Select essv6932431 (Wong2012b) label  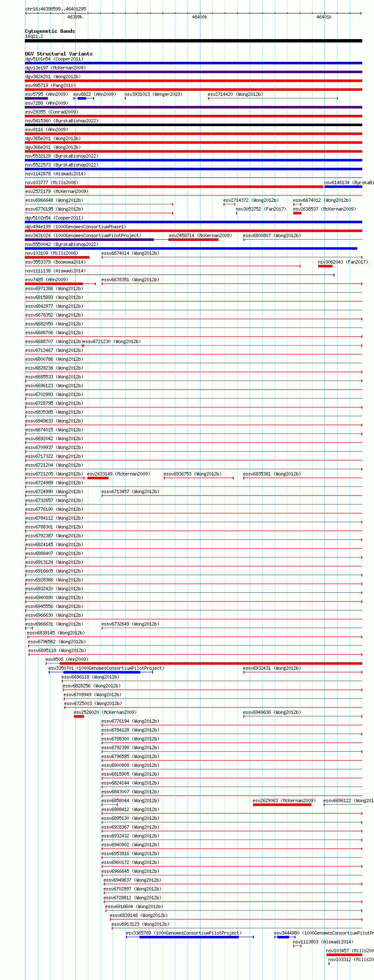pos(272,668)
